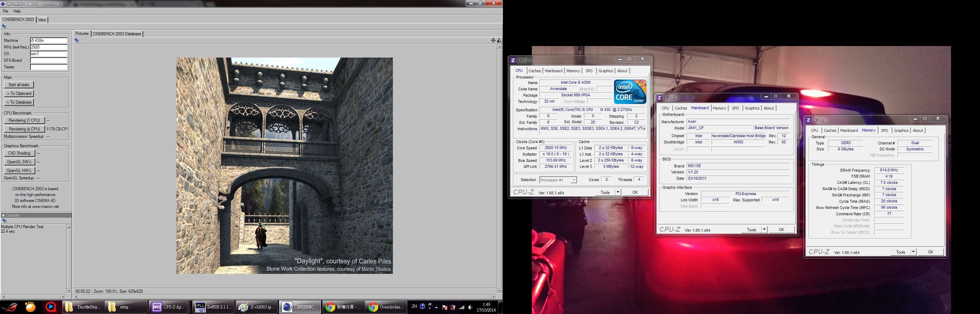Switch to the CINEBENCH taskbar item

tap(300, 307)
